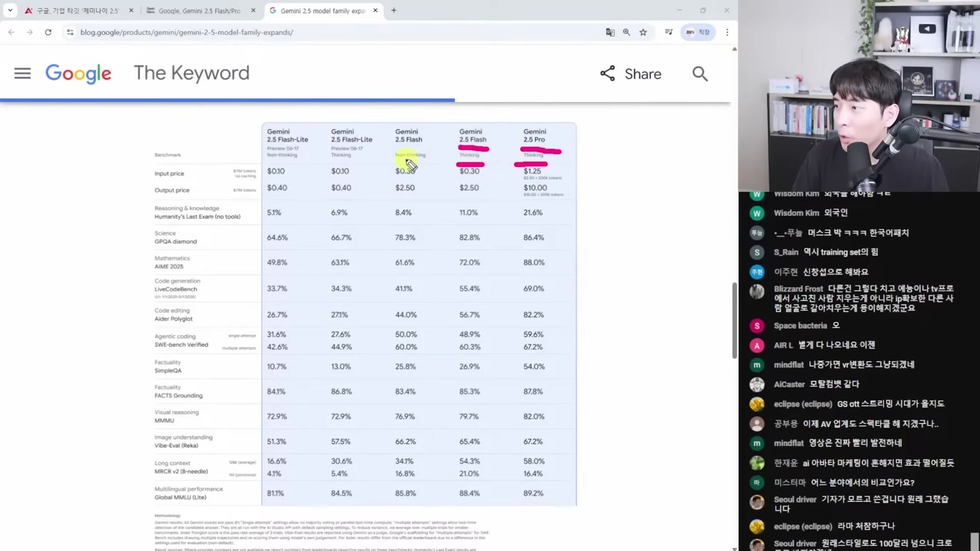The image size is (980, 551).
Task: Close the '구글, 기업 타깃' tab
Action: click(131, 11)
